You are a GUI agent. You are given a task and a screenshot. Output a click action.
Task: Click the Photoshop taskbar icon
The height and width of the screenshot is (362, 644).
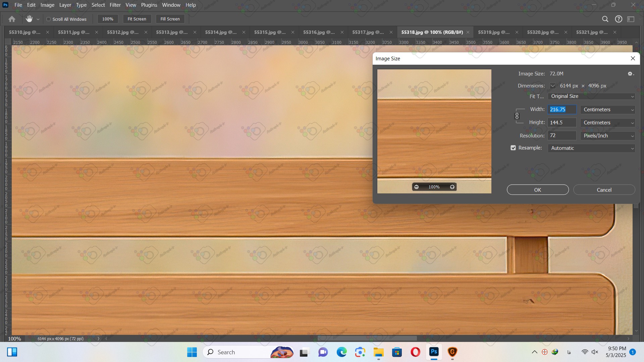tap(434, 352)
